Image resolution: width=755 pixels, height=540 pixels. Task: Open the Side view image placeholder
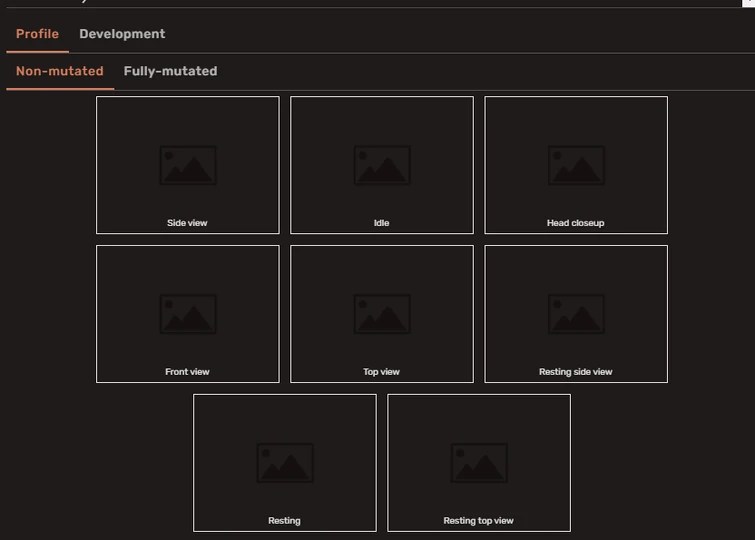[188, 165]
